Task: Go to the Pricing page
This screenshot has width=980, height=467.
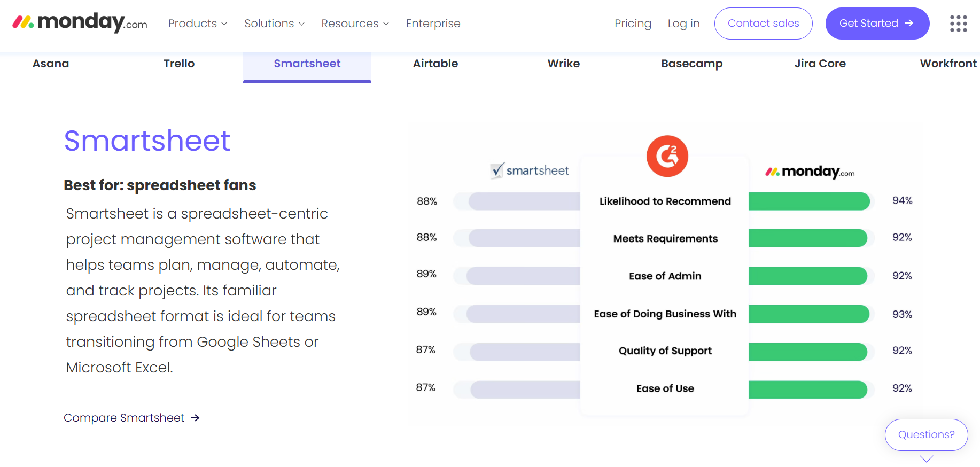Action: pyautogui.click(x=633, y=24)
